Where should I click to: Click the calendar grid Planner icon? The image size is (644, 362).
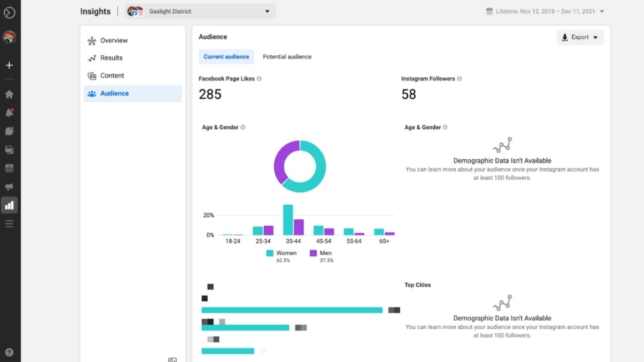9,168
